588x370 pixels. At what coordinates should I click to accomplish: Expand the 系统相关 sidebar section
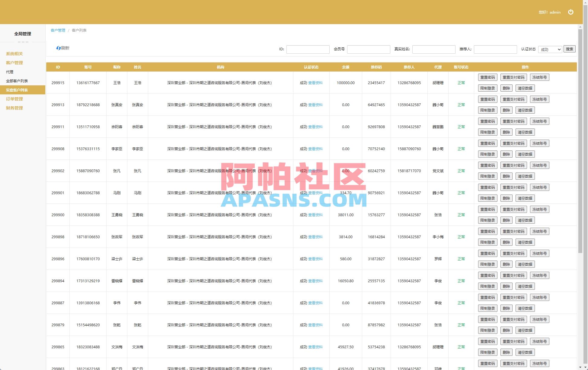[x=14, y=54]
